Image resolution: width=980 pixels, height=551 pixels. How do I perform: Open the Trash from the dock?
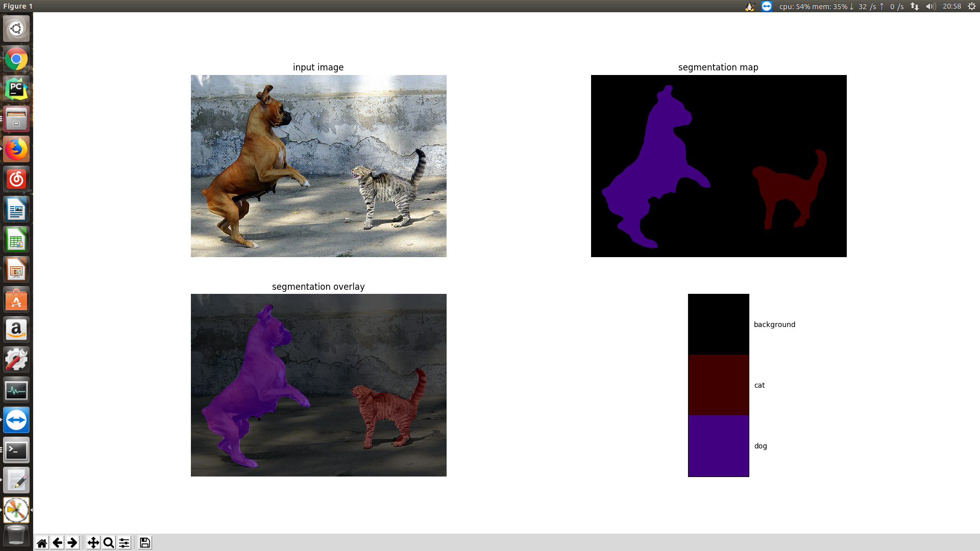click(x=16, y=536)
